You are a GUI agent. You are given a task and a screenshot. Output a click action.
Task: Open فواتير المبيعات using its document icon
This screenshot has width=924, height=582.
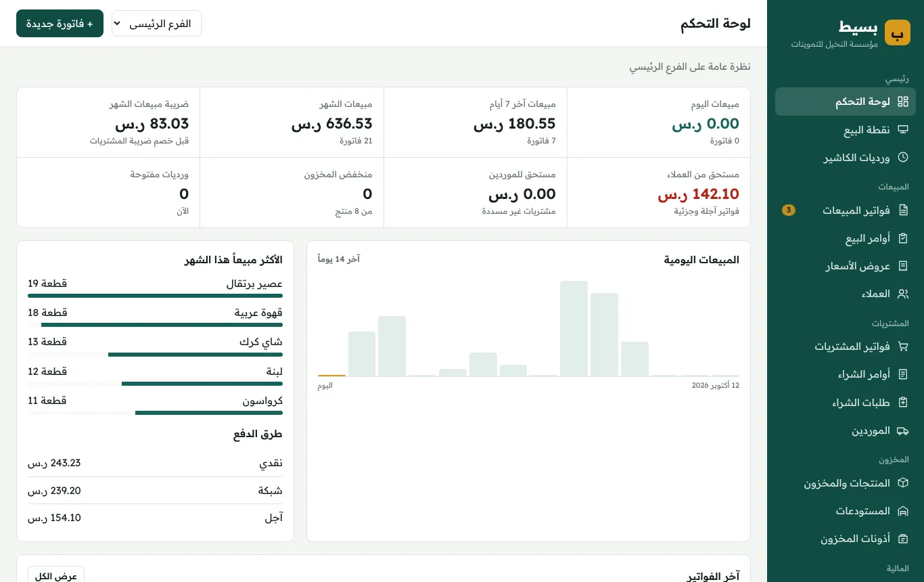[x=902, y=210]
